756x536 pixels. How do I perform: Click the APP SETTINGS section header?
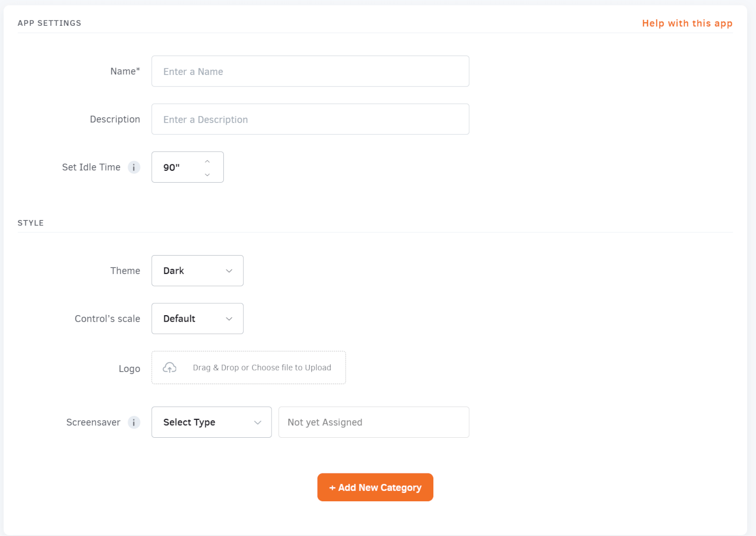coord(49,23)
